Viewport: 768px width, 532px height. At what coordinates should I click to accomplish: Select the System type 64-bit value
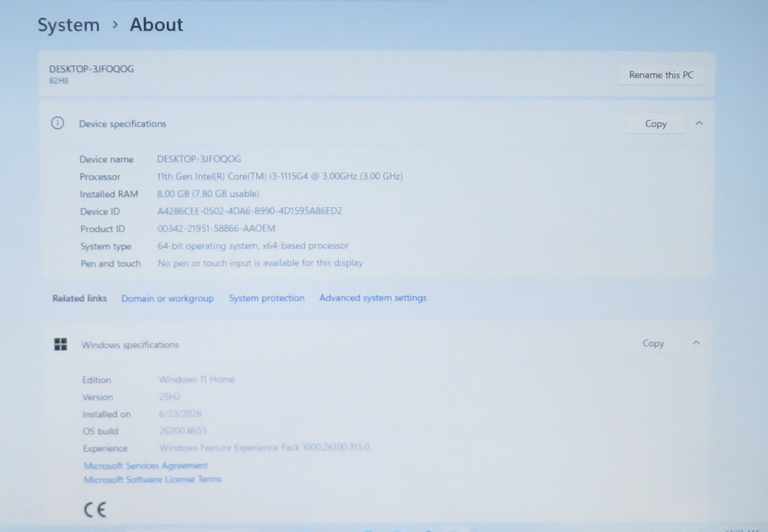[x=253, y=246]
